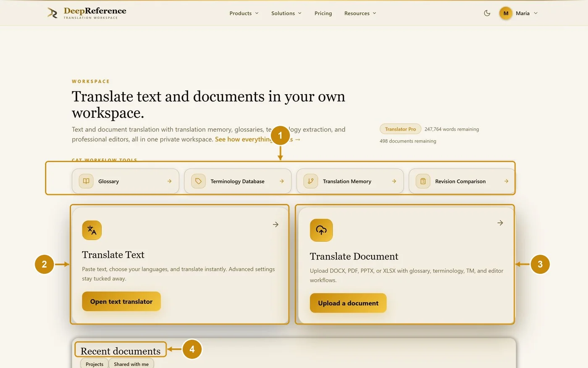The width and height of the screenshot is (588, 368).
Task: Open the Resources dropdown menu
Action: [360, 13]
